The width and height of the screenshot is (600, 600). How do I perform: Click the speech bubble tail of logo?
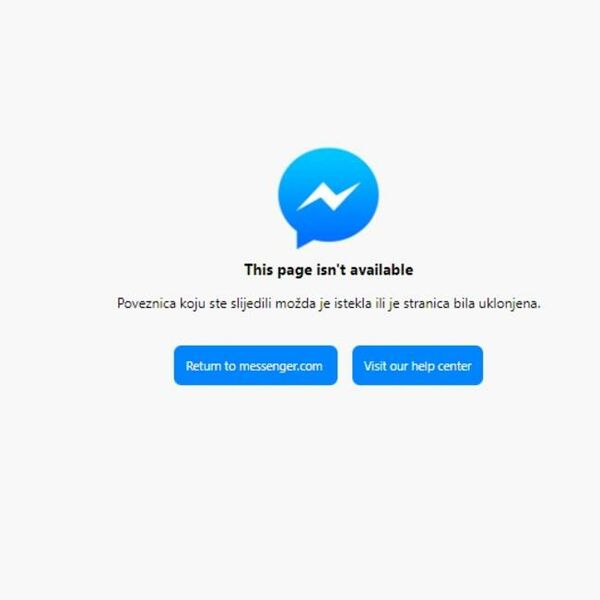coord(305,241)
